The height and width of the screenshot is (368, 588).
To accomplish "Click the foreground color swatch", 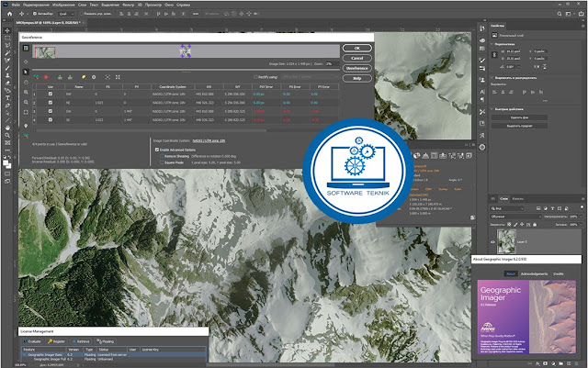I will coord(6,163).
